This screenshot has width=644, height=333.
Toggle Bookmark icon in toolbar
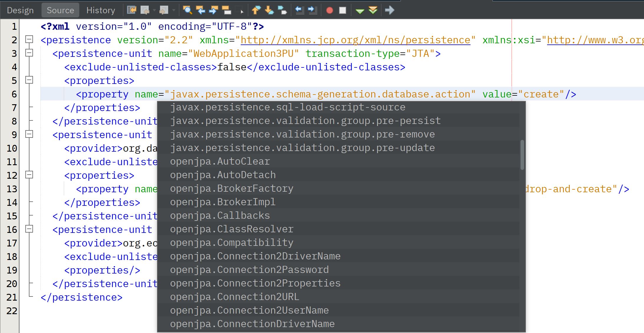coord(282,10)
